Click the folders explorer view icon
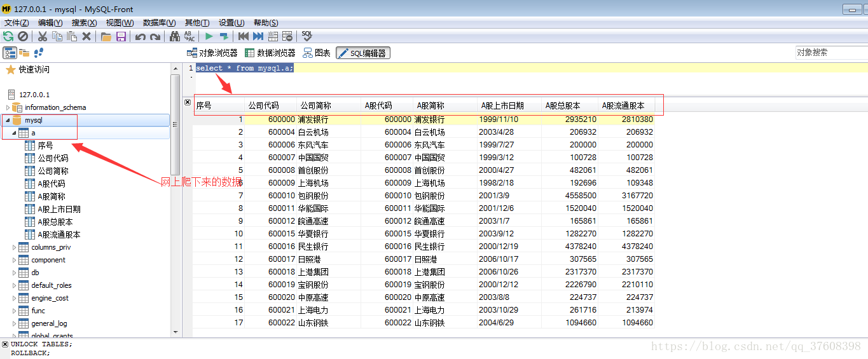 (24, 53)
